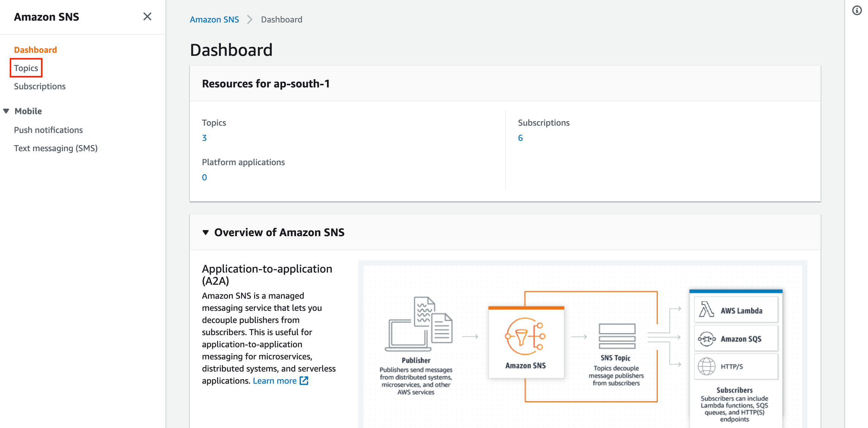
Task: Click the Amazon SNS service icon in diagram
Action: point(526,336)
